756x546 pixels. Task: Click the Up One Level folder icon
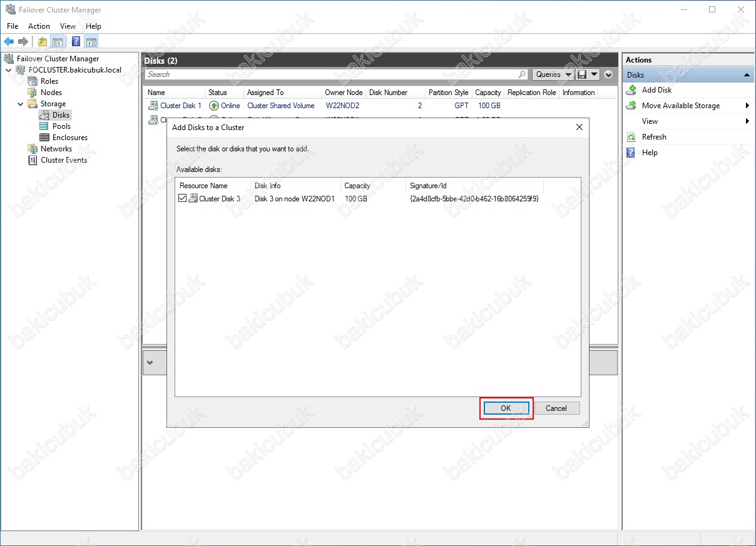(43, 42)
